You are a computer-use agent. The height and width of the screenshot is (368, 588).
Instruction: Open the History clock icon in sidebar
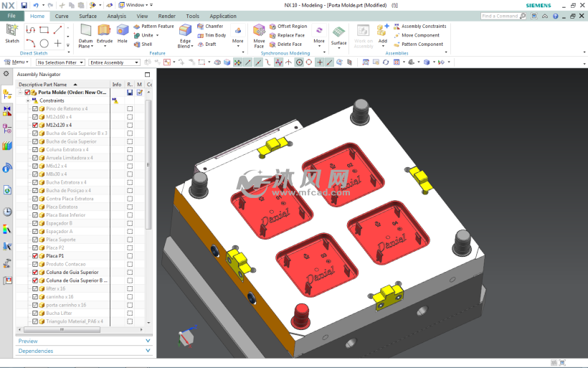click(7, 212)
